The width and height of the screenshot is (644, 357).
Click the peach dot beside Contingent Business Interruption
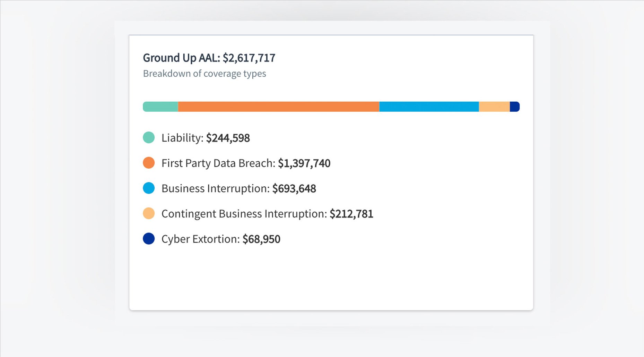(149, 213)
